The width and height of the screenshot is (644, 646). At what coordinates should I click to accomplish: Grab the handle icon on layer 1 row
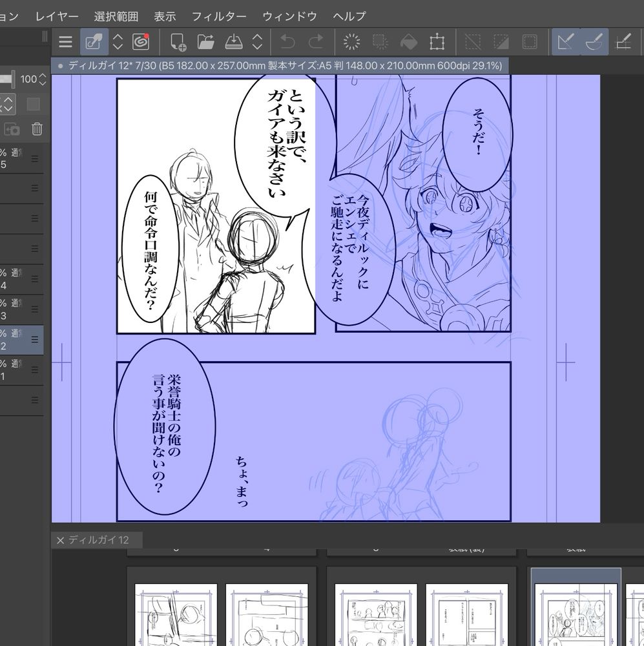(x=35, y=370)
